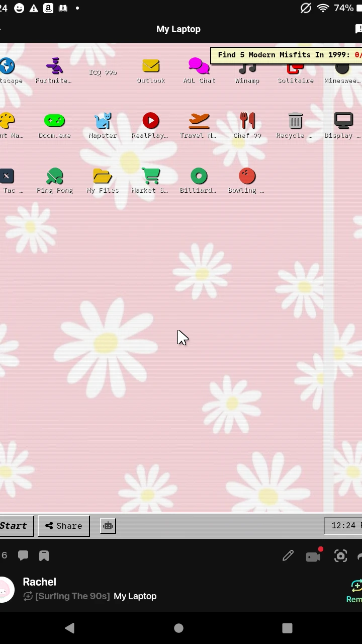Open Chef 99 fork and knife icon
The image size is (362, 644).
247,121
